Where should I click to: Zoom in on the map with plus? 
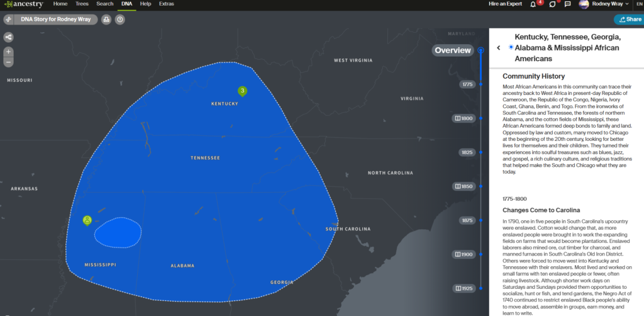(8, 52)
